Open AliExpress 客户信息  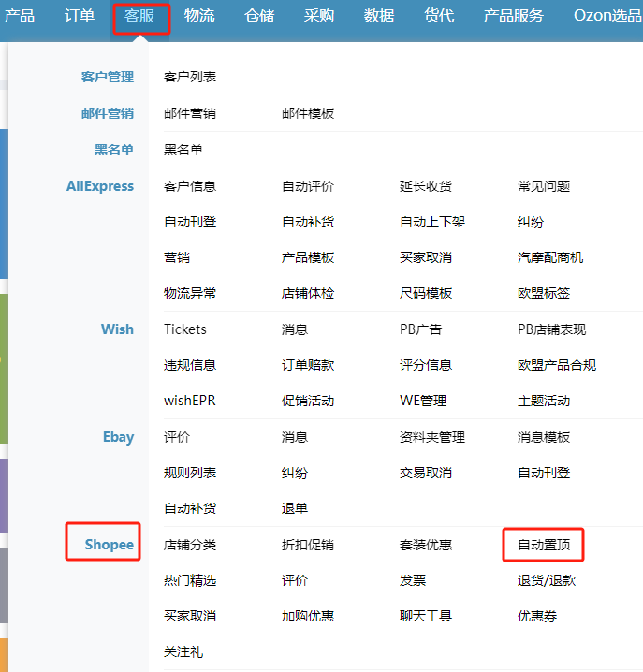pyautogui.click(x=190, y=186)
